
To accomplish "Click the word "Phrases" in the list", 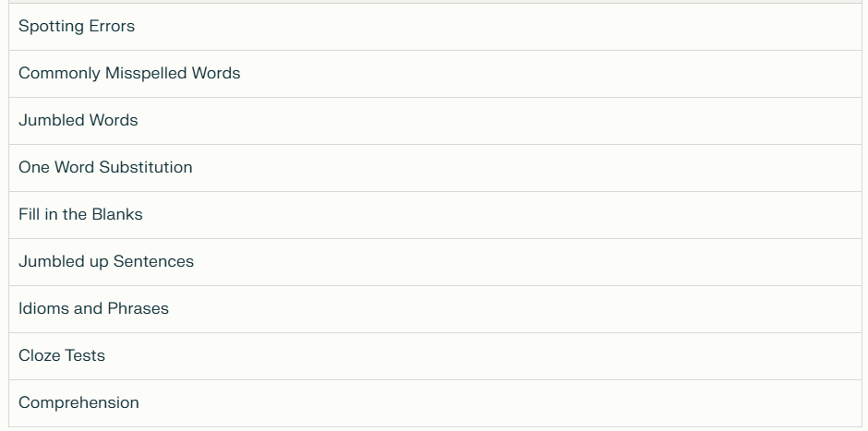I will pyautogui.click(x=138, y=309).
